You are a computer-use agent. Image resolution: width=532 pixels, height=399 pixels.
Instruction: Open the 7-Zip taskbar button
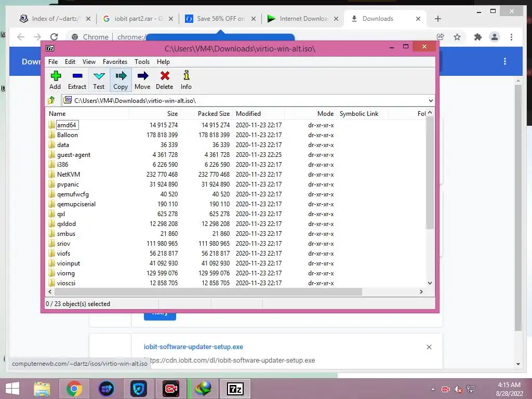[x=235, y=389]
